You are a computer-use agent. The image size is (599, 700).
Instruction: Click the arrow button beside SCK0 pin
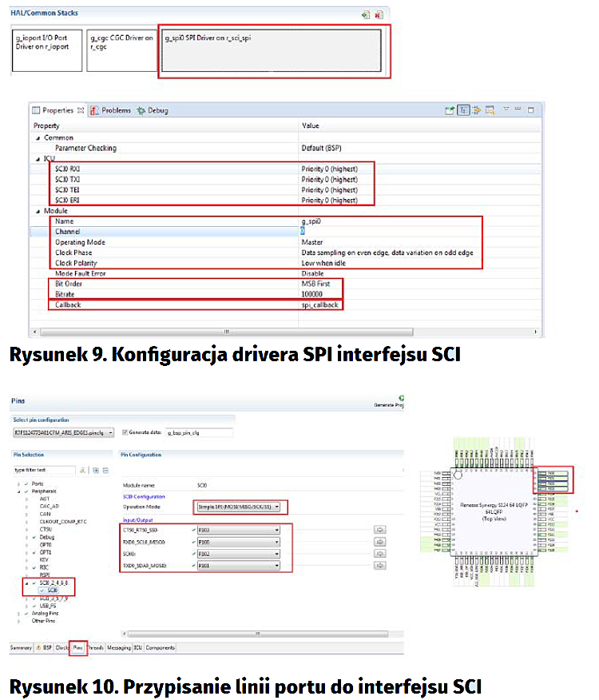tap(380, 554)
